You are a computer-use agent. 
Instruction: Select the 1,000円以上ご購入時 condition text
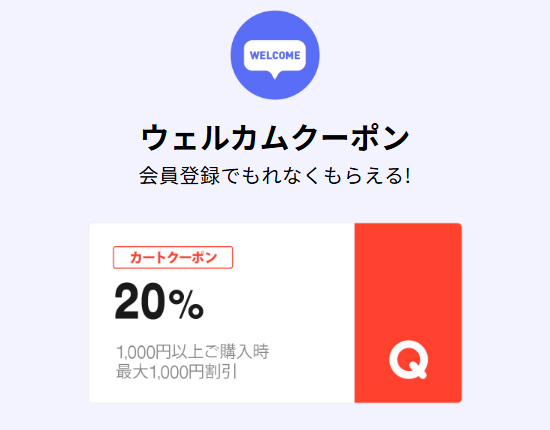click(193, 352)
